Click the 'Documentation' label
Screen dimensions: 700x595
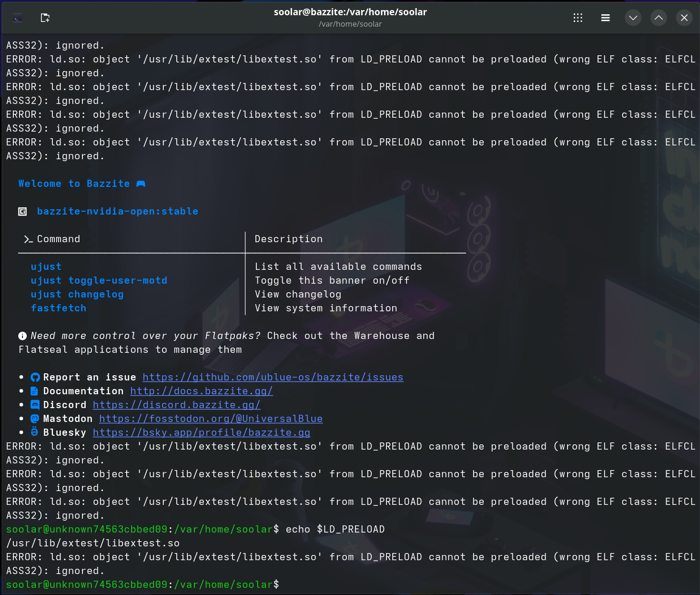(x=83, y=391)
